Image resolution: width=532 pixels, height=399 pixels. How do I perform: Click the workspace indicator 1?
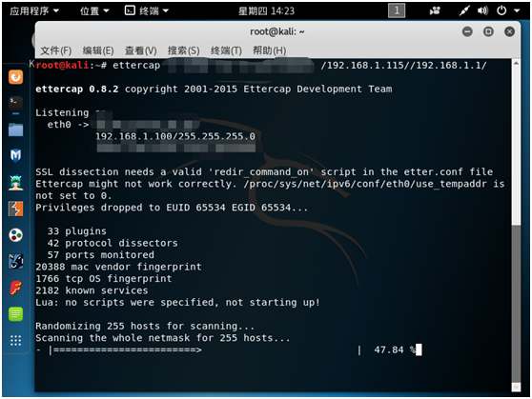point(397,10)
